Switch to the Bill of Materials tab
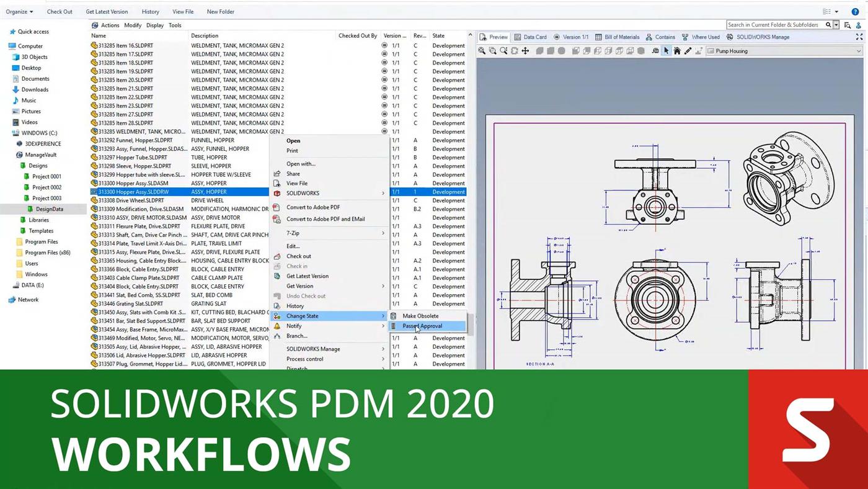Viewport: 868px width, 489px height. pyautogui.click(x=621, y=37)
